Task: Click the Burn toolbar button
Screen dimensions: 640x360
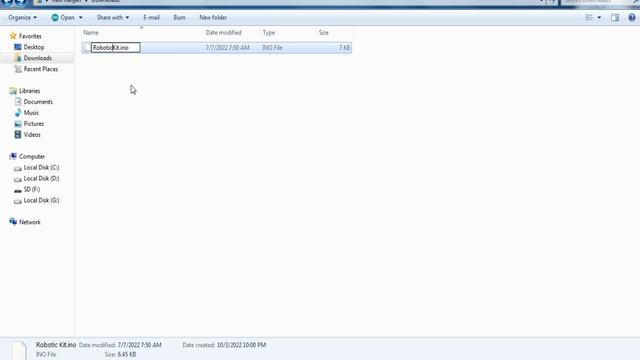Action: (180, 18)
